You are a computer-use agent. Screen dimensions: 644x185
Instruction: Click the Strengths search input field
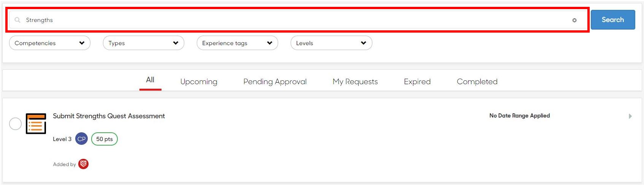[297, 20]
